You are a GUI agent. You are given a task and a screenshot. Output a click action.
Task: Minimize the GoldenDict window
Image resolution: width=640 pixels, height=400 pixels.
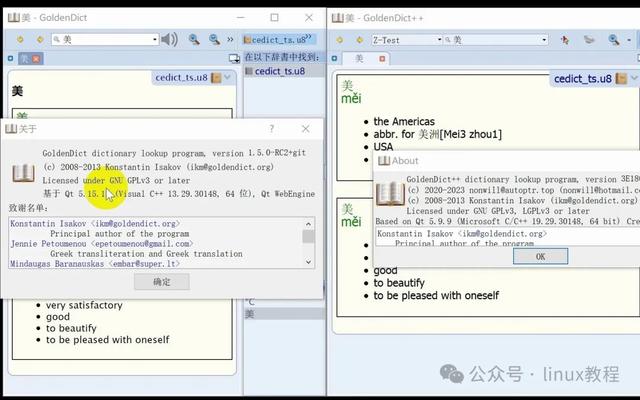241,18
